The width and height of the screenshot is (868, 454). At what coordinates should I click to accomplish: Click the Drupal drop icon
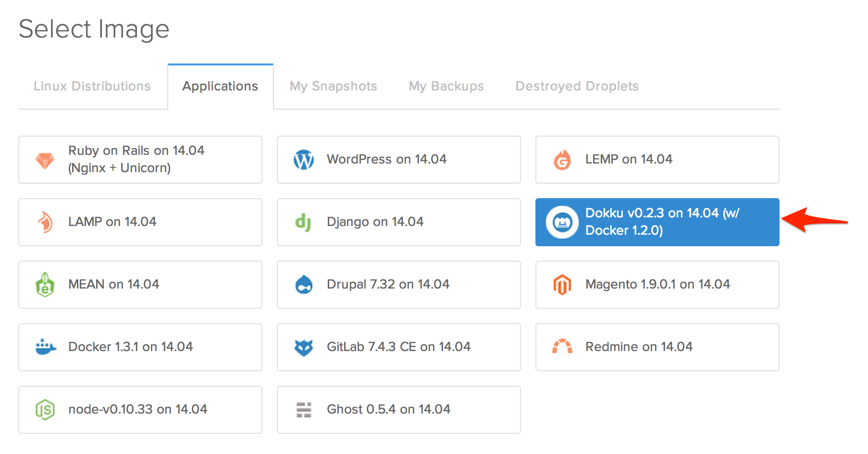[x=304, y=285]
